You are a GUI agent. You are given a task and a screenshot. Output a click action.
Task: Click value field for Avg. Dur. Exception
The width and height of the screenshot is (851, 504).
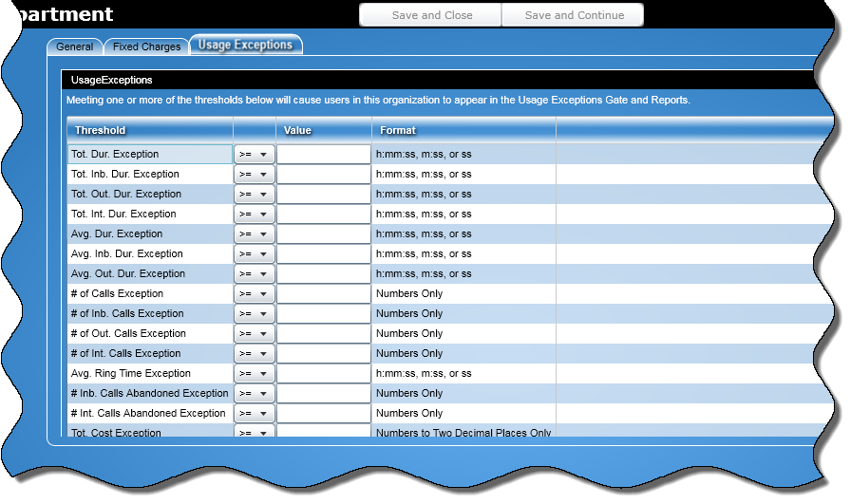(324, 234)
